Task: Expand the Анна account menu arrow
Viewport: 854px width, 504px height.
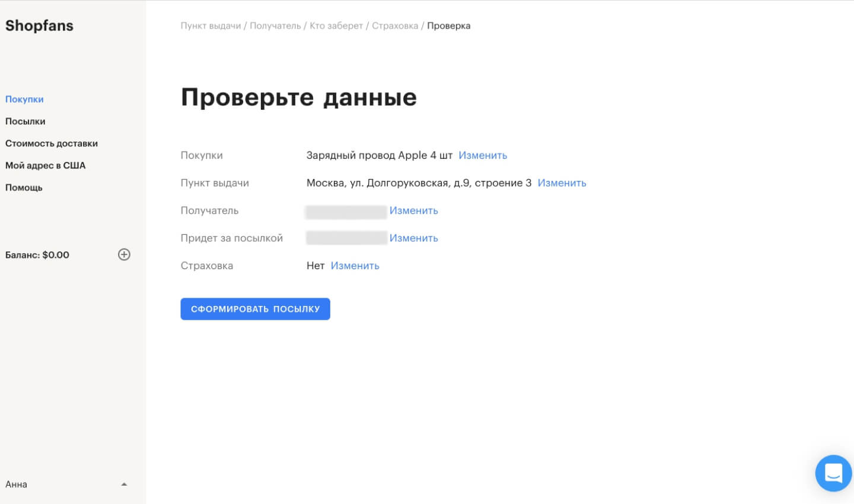Action: pyautogui.click(x=124, y=484)
